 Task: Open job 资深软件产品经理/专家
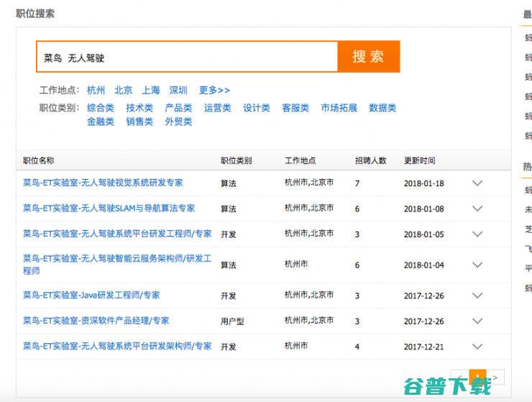96,321
